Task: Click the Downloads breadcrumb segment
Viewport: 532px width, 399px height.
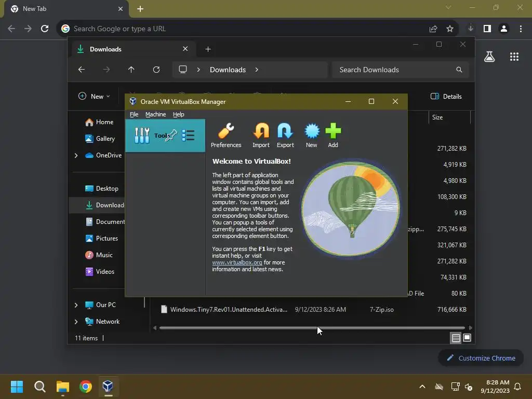Action: point(228,70)
